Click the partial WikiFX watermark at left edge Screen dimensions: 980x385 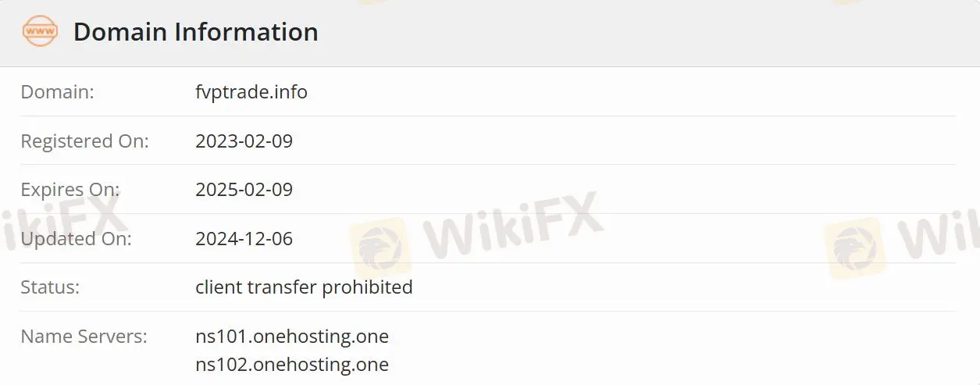click(62, 221)
